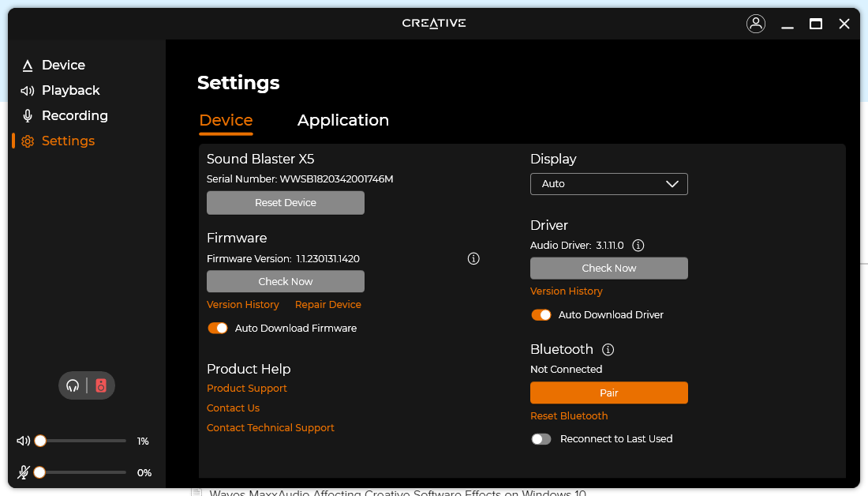Switch to the Application settings tab
Image resolution: width=868 pixels, height=496 pixels.
coord(343,120)
